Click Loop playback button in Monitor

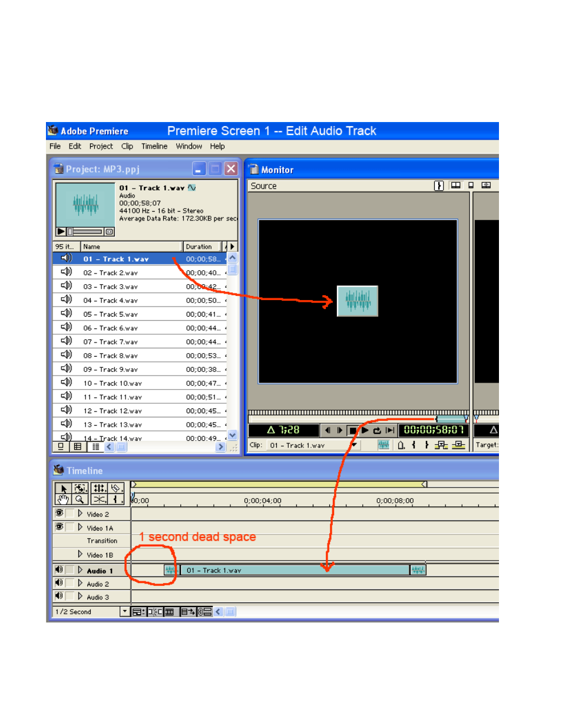click(x=377, y=430)
